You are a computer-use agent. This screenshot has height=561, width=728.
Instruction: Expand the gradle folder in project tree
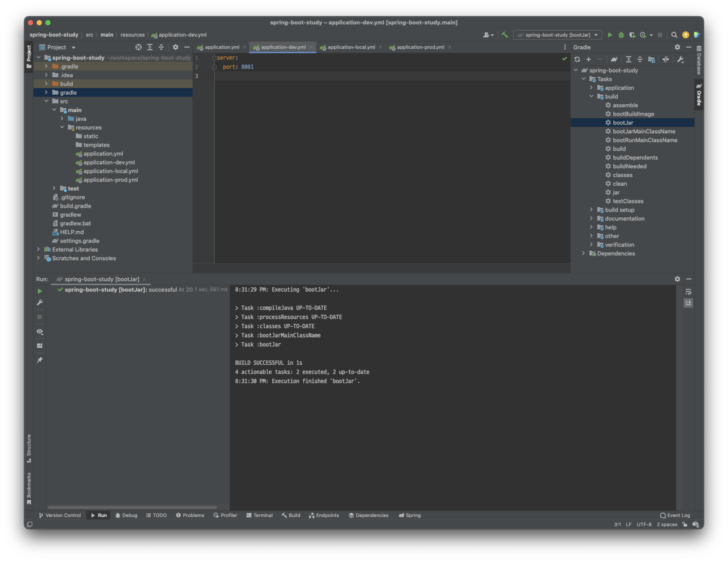[46, 92]
